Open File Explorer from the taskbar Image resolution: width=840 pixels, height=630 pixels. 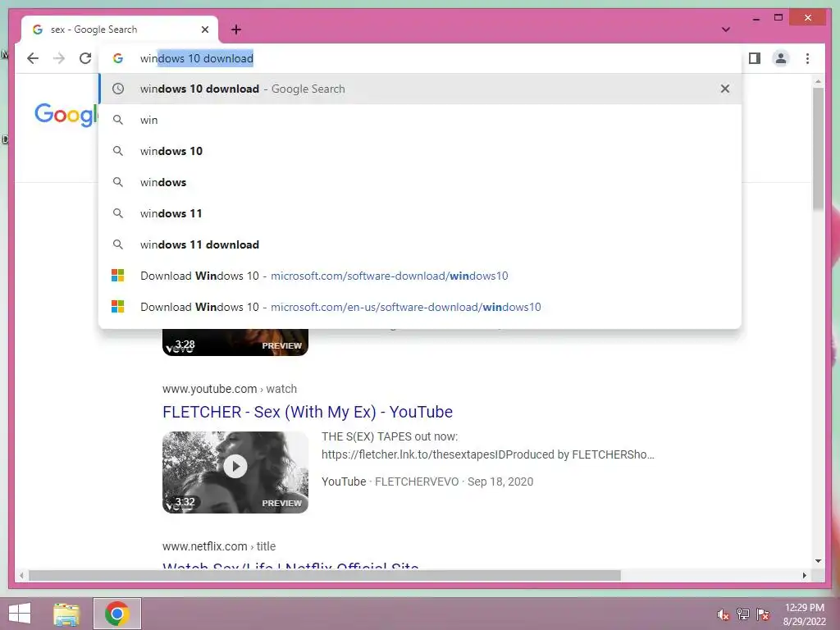click(66, 614)
